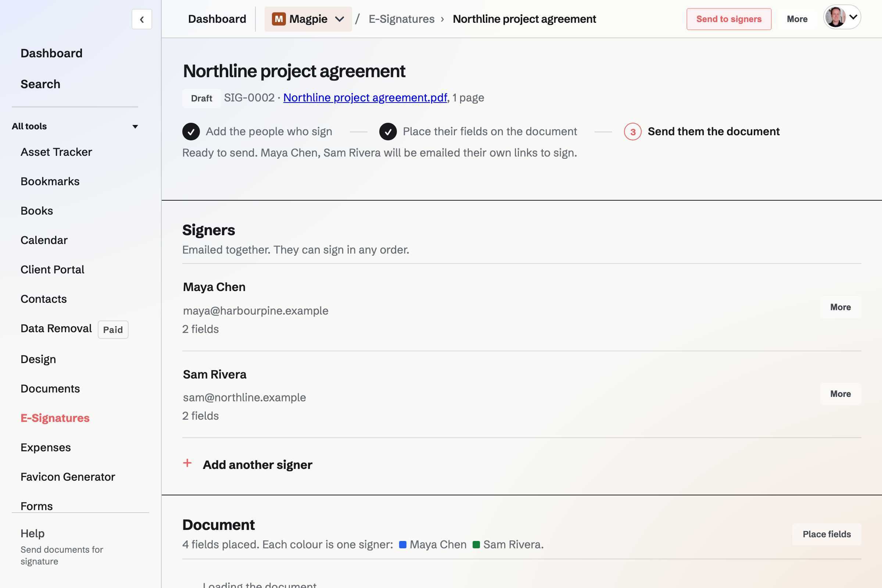882x588 pixels.
Task: Click the Document section heading
Action: coord(218,525)
